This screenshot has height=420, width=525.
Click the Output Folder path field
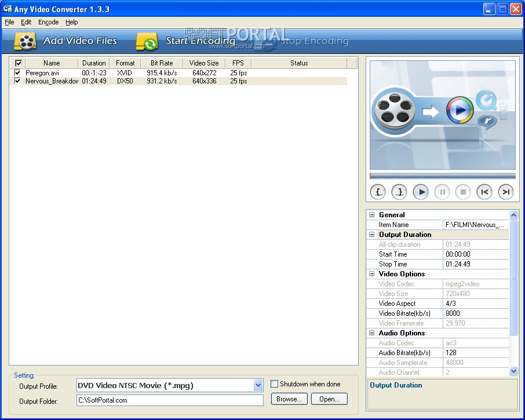coord(170,400)
